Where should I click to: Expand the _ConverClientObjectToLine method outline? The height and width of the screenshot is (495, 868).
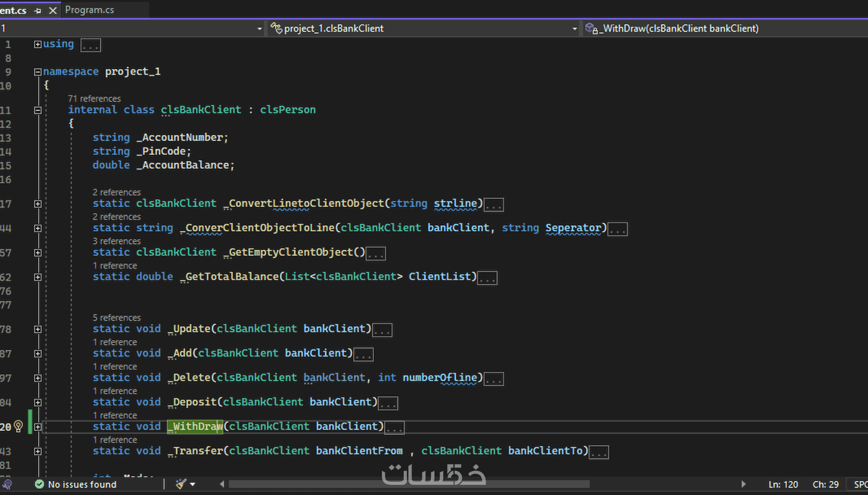click(38, 229)
